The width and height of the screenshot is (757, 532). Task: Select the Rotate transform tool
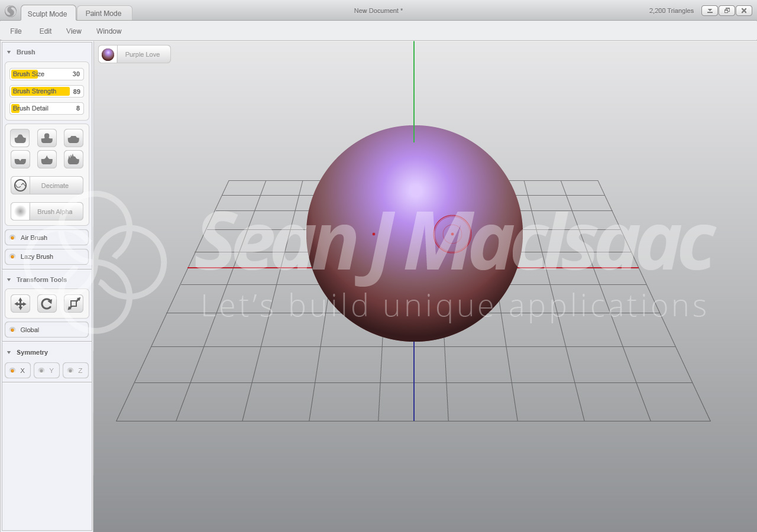point(47,304)
